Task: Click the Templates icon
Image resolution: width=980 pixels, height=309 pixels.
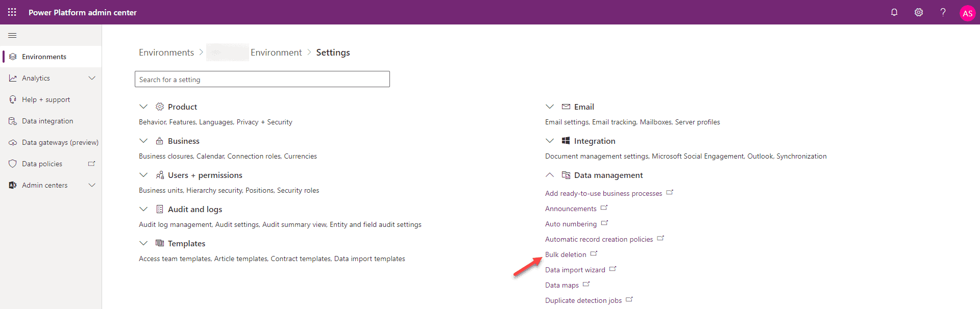Action: point(160,243)
